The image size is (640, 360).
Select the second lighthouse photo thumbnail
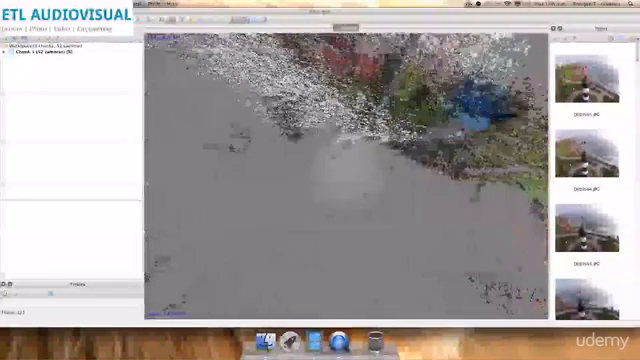tap(587, 153)
